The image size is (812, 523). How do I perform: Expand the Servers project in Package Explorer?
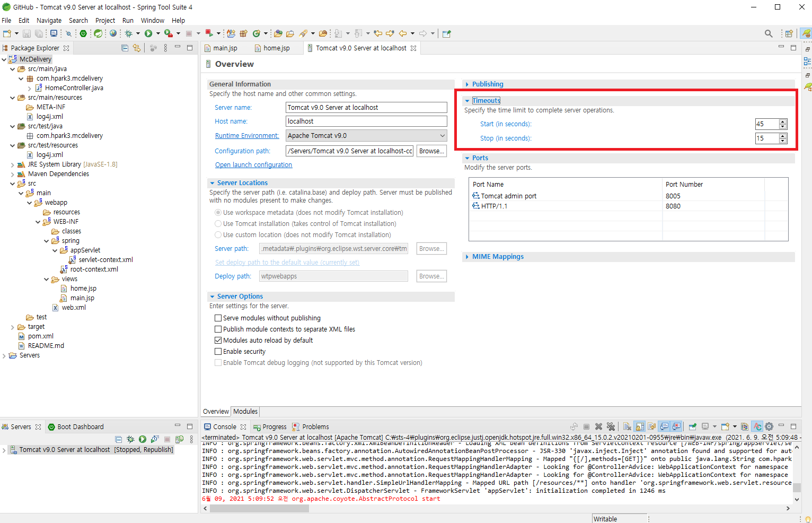click(4, 355)
